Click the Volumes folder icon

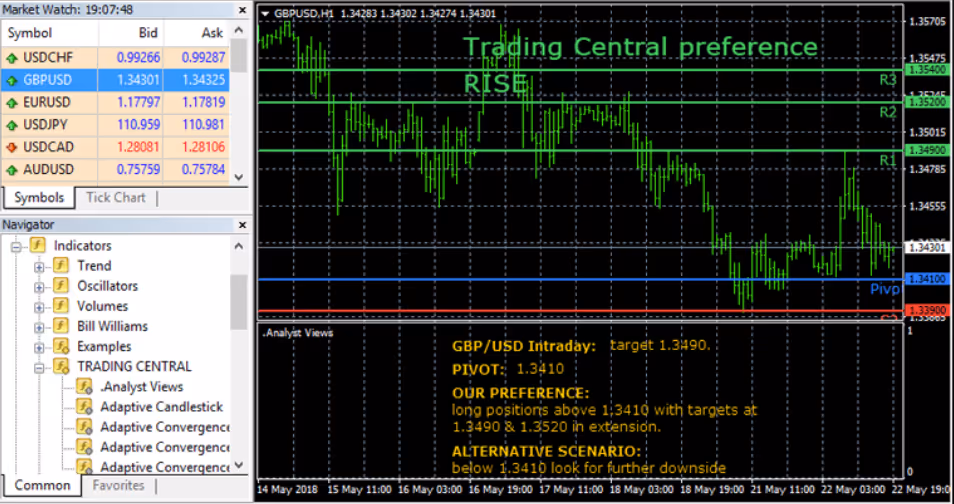(61, 306)
